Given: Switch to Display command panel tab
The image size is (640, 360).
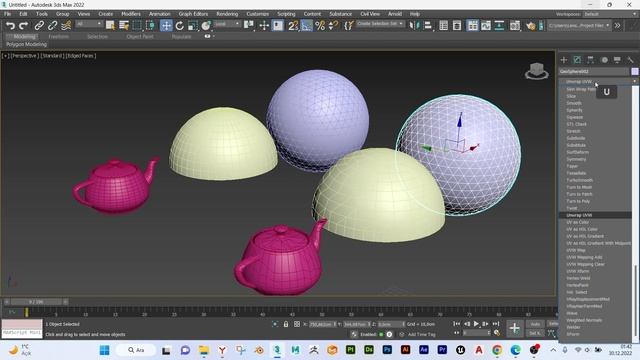Looking at the screenshot, I should click(617, 60).
